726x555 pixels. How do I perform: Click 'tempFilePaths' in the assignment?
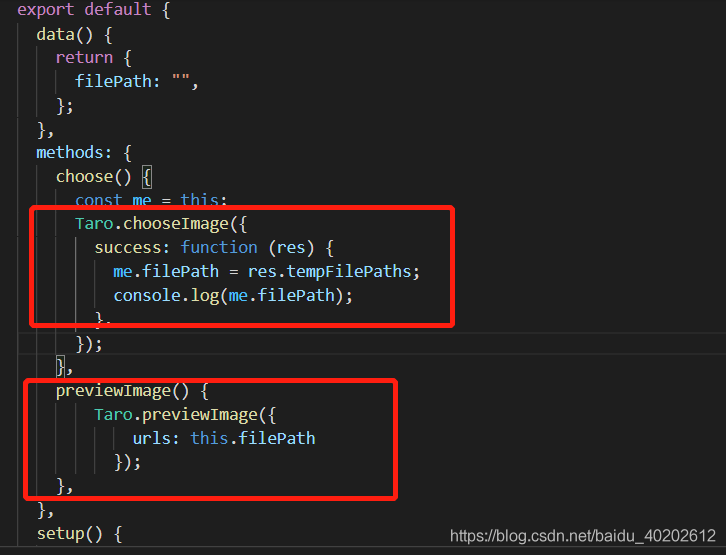point(349,271)
